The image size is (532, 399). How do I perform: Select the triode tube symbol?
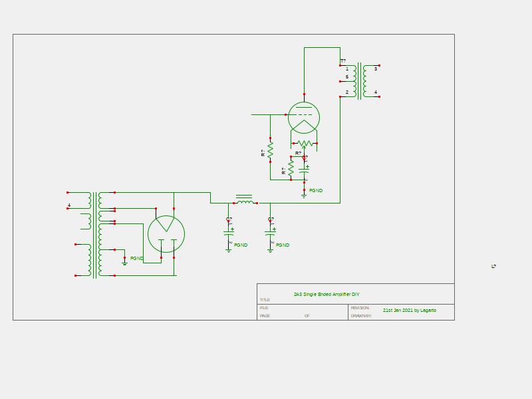304,117
